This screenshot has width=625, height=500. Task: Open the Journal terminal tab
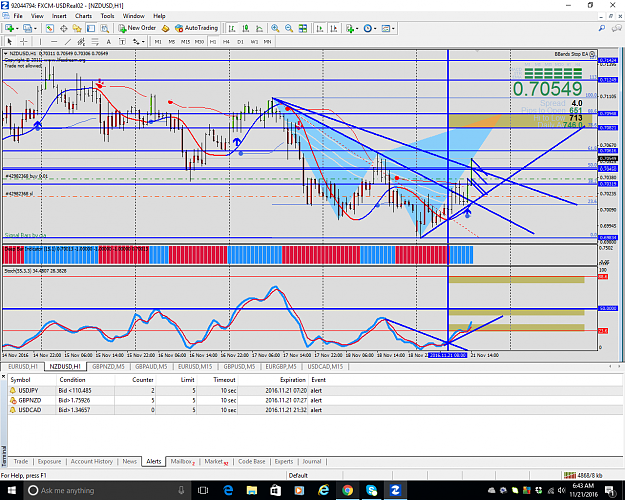[x=312, y=461]
